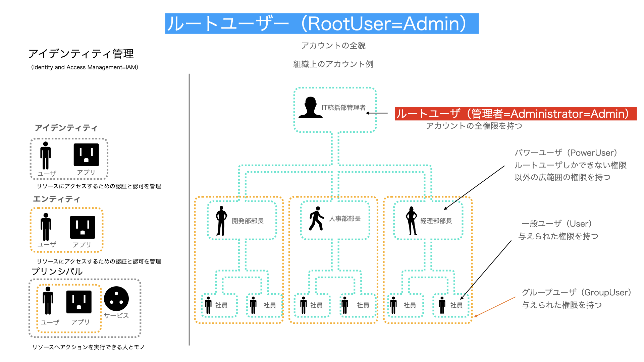Click the left 社員 icon under 経理部部長

(394, 305)
